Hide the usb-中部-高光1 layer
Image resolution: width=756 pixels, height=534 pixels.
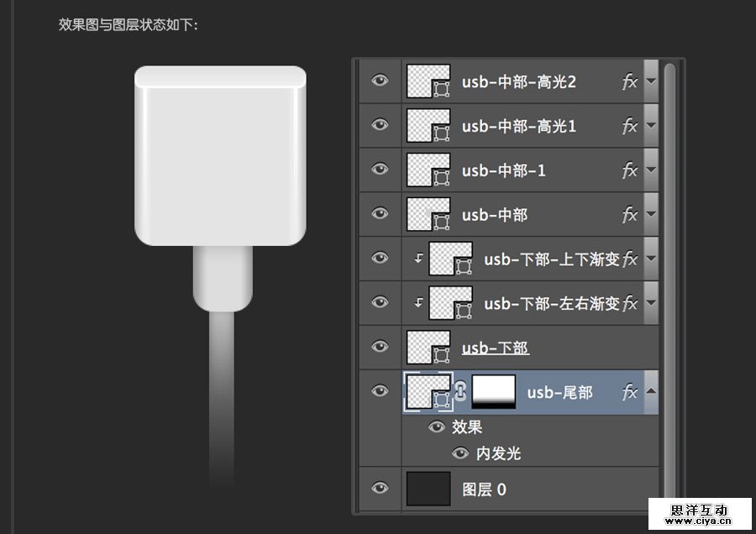coord(380,126)
